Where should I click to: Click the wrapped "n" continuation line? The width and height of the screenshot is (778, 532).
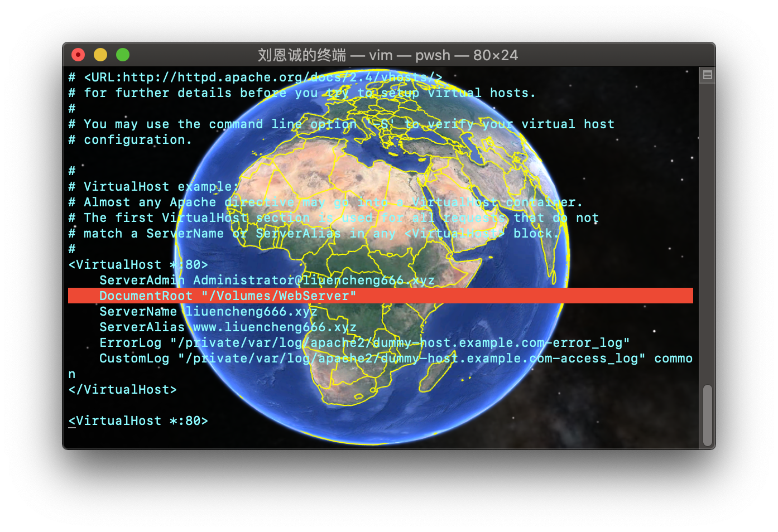point(72,374)
